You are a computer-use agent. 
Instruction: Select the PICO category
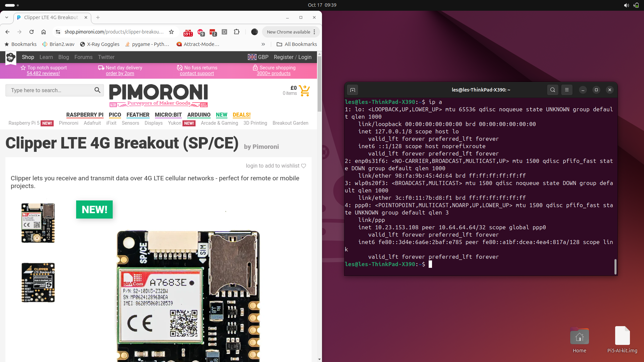pos(115,115)
